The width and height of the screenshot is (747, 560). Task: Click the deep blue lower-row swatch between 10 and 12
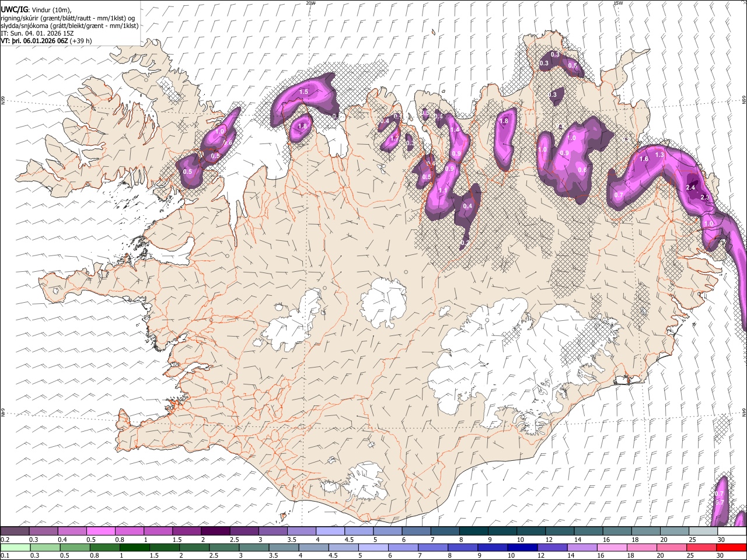(522, 547)
